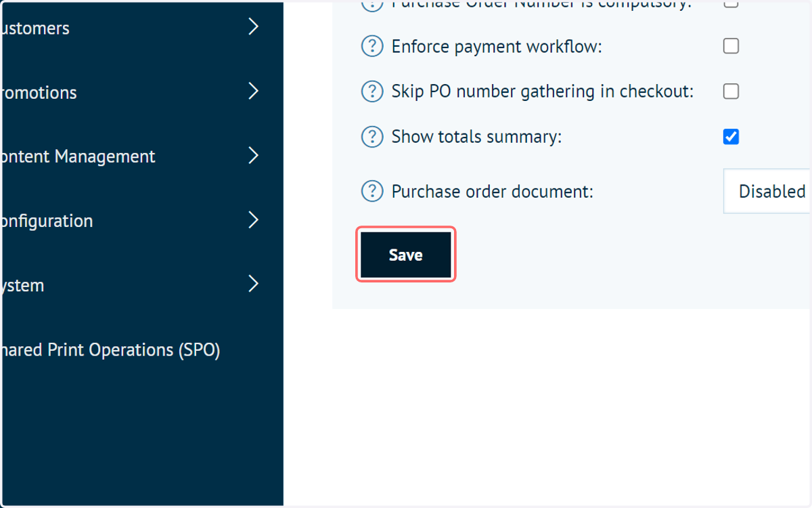Uncheck Show totals summary checkbox
Image resolution: width=812 pixels, height=508 pixels.
click(x=731, y=137)
